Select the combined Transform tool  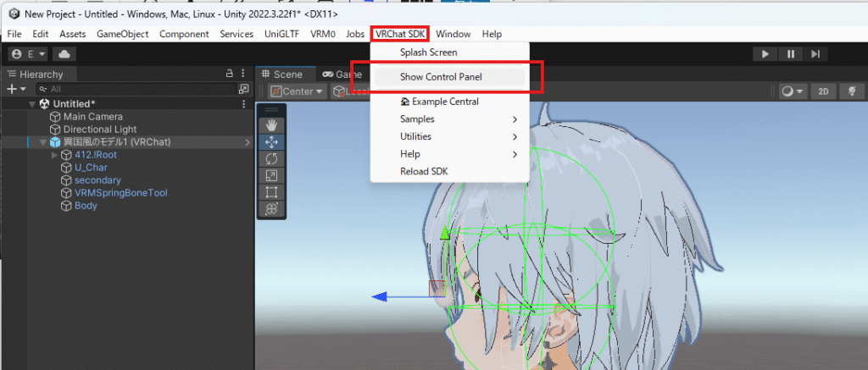[x=271, y=209]
